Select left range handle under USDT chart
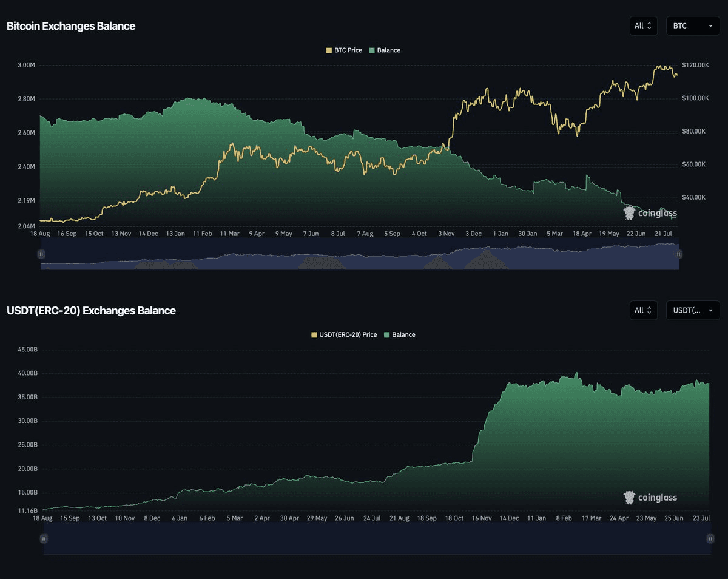Viewport: 728px width, 579px height. click(x=44, y=538)
